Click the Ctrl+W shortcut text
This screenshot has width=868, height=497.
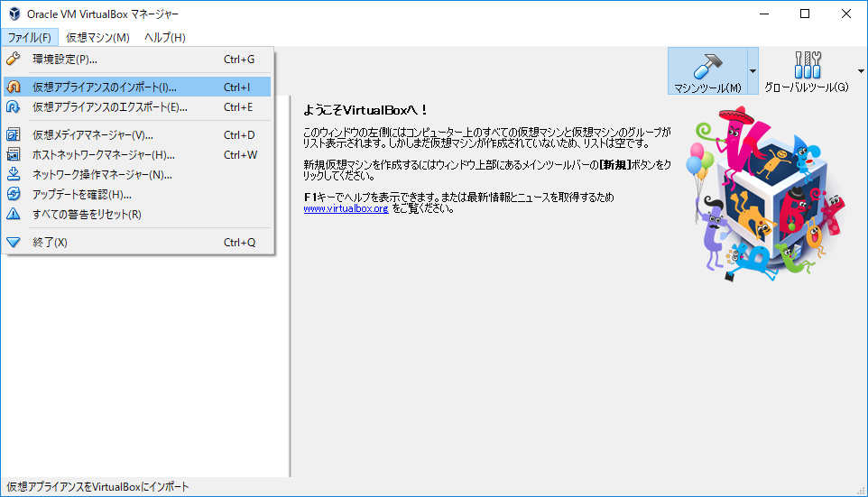pyautogui.click(x=240, y=154)
